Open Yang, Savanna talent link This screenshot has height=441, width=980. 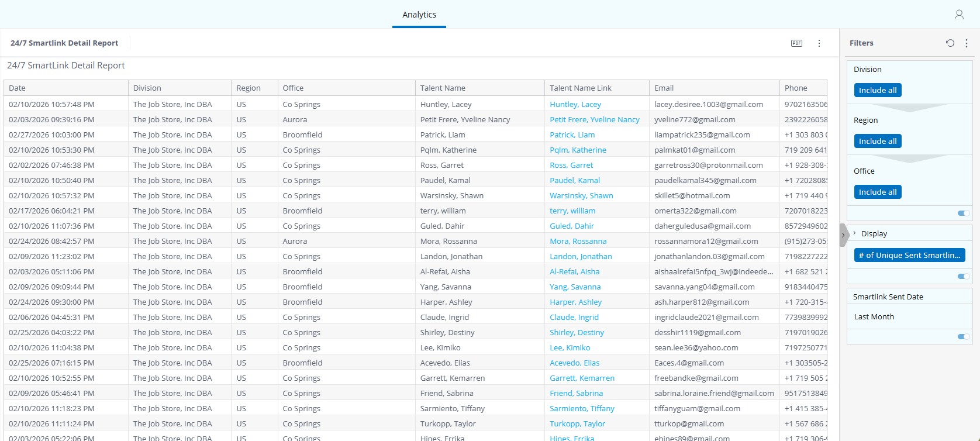tap(575, 287)
